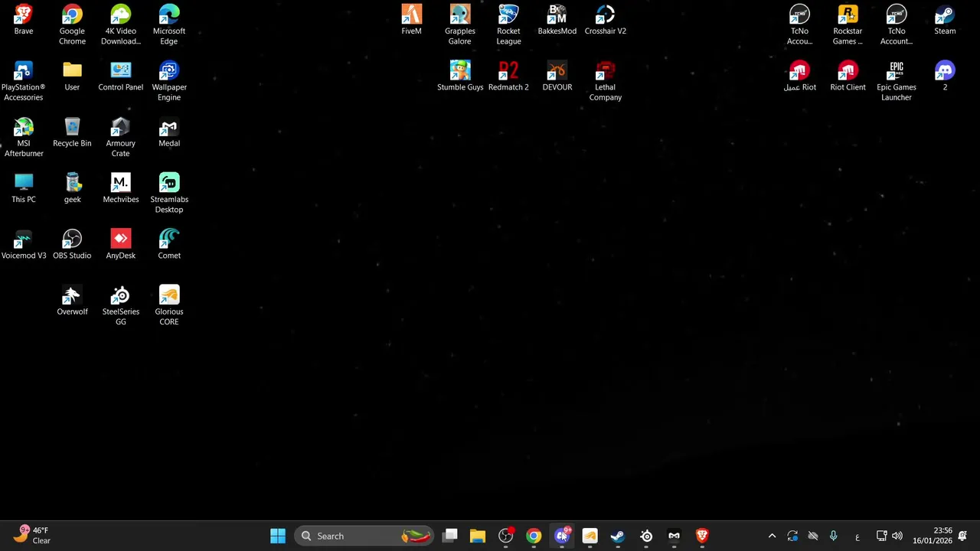Select the Voicemod V3 icon

coord(24,244)
